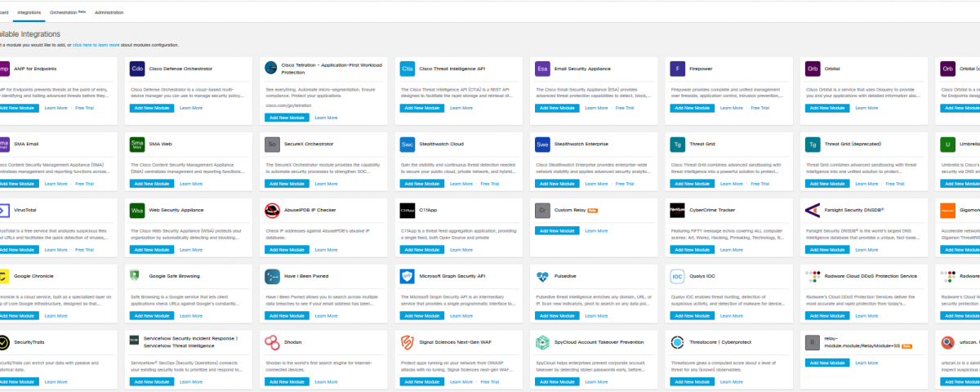980x392 pixels.
Task: Click the Microsoft Graph Security API icon
Action: click(407, 276)
